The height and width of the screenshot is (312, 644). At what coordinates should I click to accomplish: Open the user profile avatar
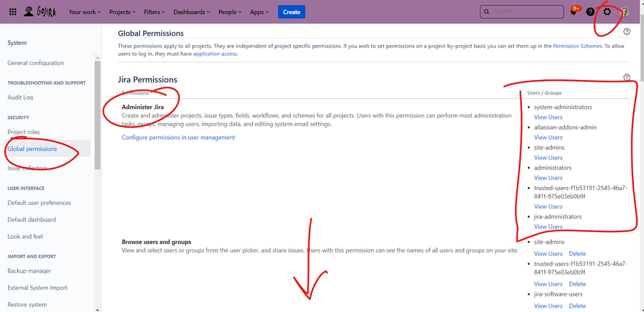[625, 12]
